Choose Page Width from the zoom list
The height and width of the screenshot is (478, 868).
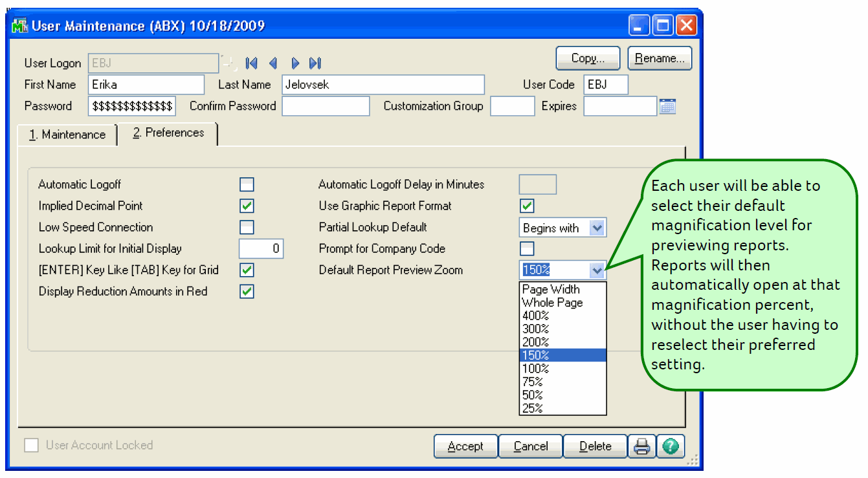click(x=551, y=289)
